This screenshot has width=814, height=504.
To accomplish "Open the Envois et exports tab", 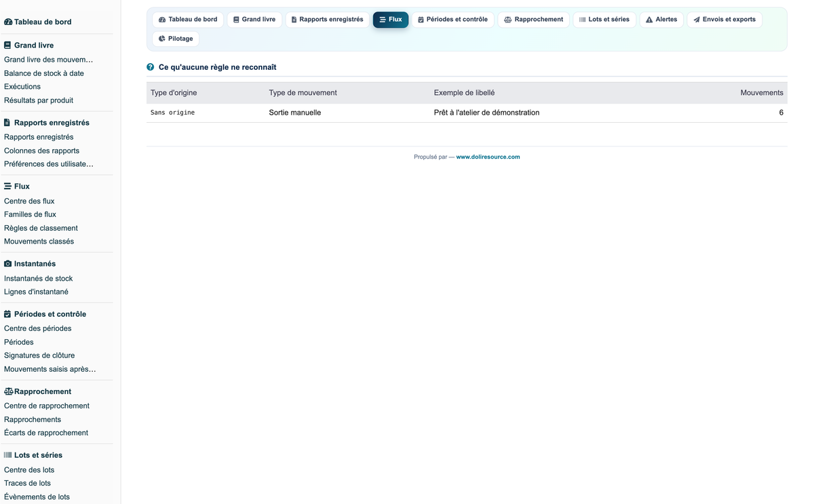I will pyautogui.click(x=724, y=20).
